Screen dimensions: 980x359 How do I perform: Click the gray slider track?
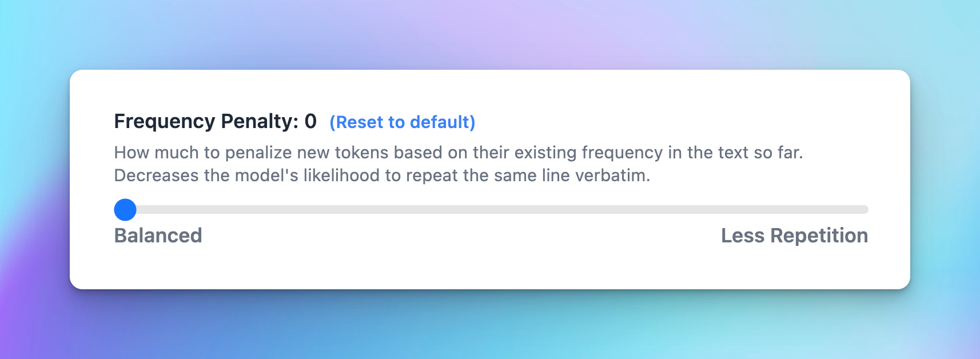(x=515, y=210)
